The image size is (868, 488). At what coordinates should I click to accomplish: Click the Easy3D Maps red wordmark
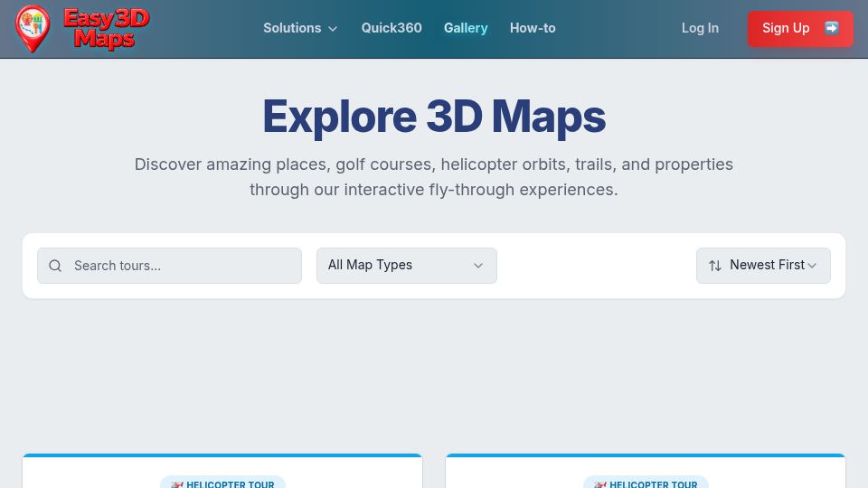[x=106, y=29]
